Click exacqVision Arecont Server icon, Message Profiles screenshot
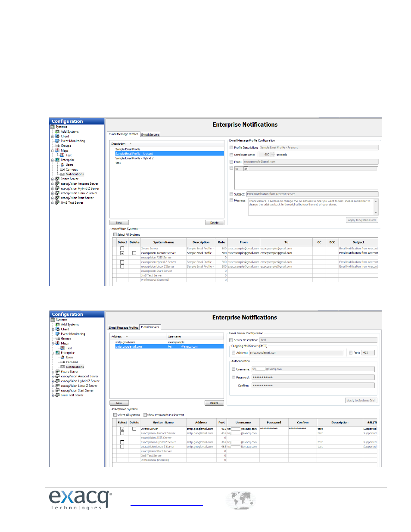Viewport: 411px width, 532px height. click(x=57, y=184)
